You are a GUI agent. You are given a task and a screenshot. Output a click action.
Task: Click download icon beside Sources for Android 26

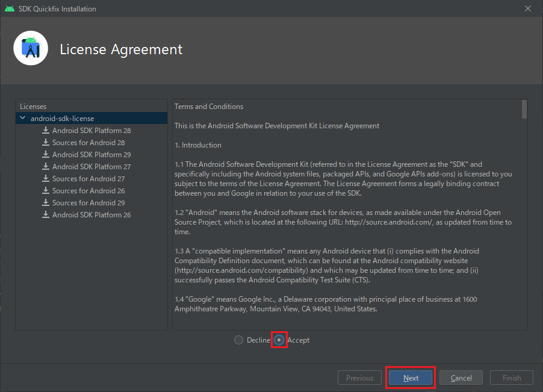[45, 190]
